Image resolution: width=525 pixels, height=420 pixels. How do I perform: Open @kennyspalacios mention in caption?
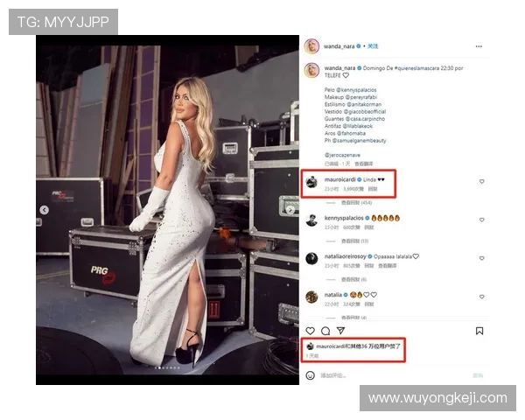[x=356, y=90]
